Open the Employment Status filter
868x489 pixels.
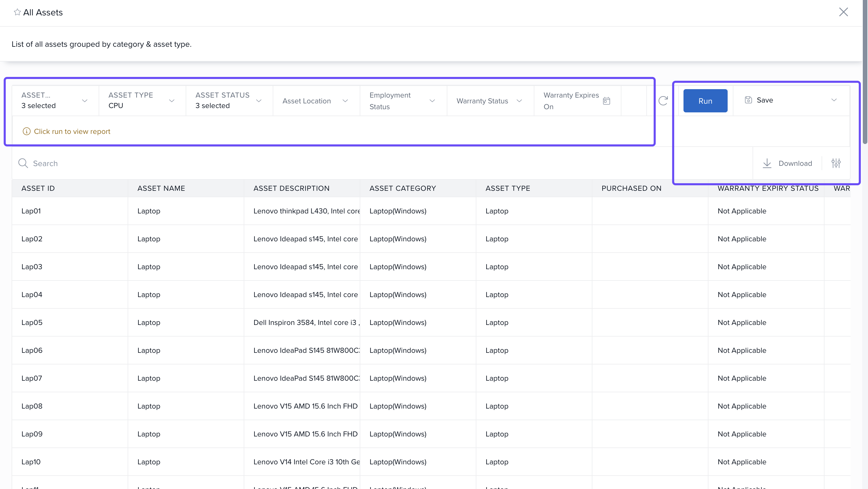tap(432, 100)
